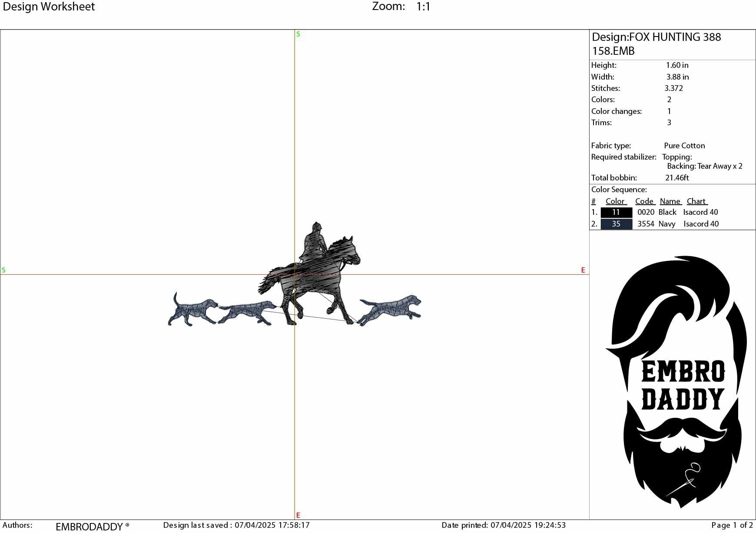Click total bobbin value '21.46ft'
The height and width of the screenshot is (533, 756).
pyautogui.click(x=677, y=178)
